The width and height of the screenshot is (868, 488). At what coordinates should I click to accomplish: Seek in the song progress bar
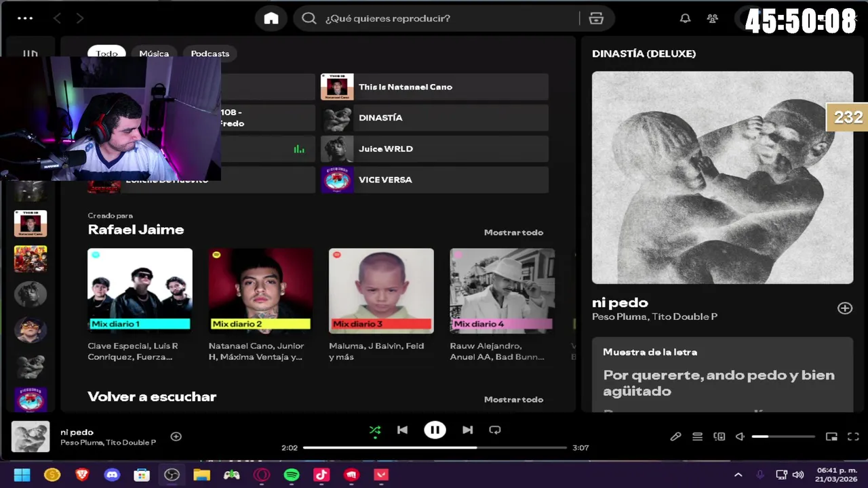tap(435, 447)
